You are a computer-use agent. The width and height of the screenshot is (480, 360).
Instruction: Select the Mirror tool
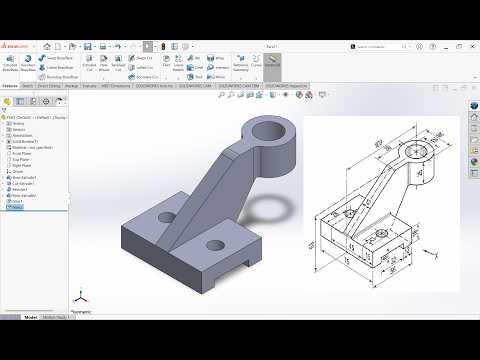216,77
